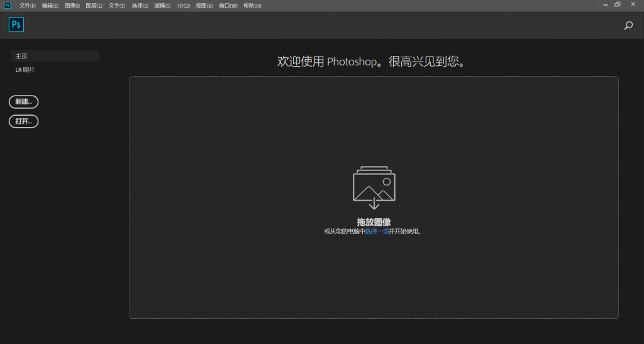This screenshot has width=644, height=344.
Task: Click the search magnifier icon
Action: [x=628, y=26]
